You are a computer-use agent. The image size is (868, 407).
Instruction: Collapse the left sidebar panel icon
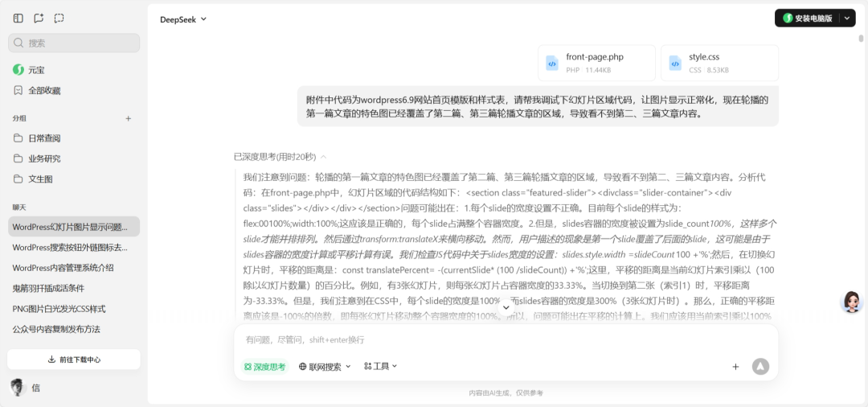point(18,18)
